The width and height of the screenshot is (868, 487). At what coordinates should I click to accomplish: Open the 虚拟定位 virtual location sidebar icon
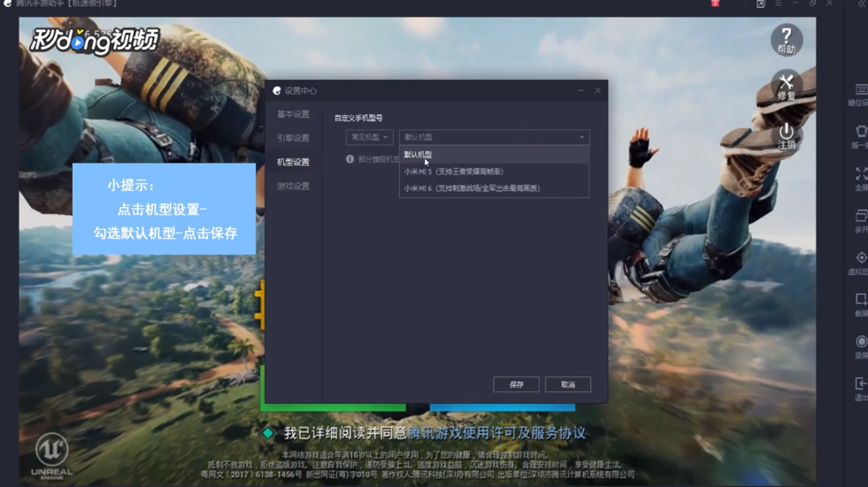coord(861,263)
